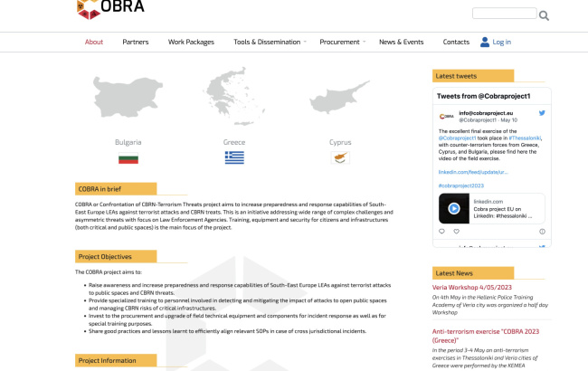The width and height of the screenshot is (588, 371).
Task: Open the About menu item
Action: (94, 42)
